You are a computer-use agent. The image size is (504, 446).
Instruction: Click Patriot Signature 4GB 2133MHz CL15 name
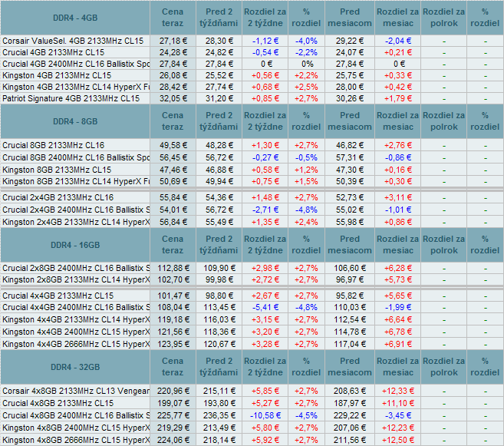[71, 98]
